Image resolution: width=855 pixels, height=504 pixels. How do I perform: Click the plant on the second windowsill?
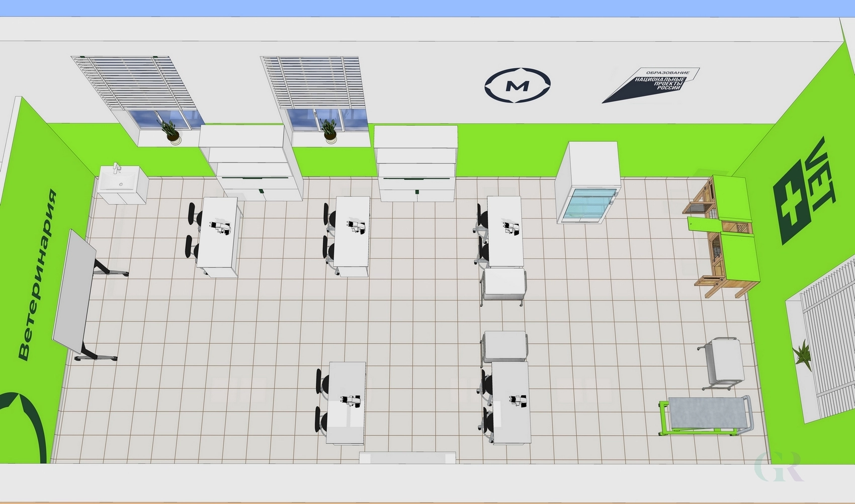click(x=329, y=132)
